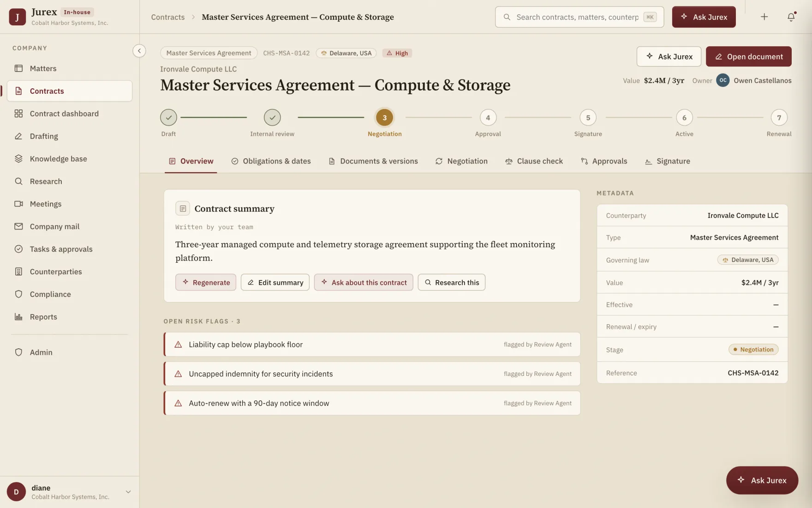Open the Approvals tab
The height and width of the screenshot is (508, 812).
pyautogui.click(x=603, y=161)
